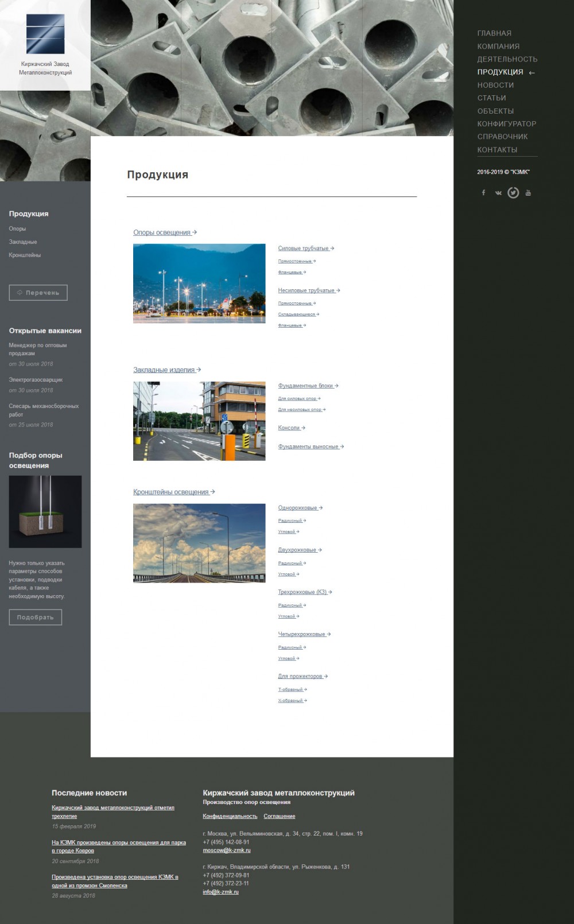Open the Кронштейны освещения heading link
The height and width of the screenshot is (924, 574).
coord(174,492)
